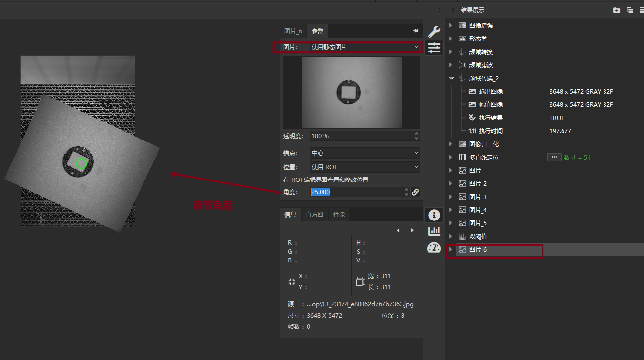Pin the parameters panel with pin icon
Viewport: 644px width, 360px height.
click(x=416, y=31)
